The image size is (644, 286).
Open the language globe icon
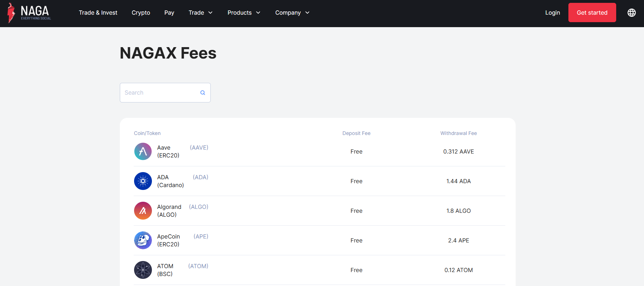coord(632,13)
